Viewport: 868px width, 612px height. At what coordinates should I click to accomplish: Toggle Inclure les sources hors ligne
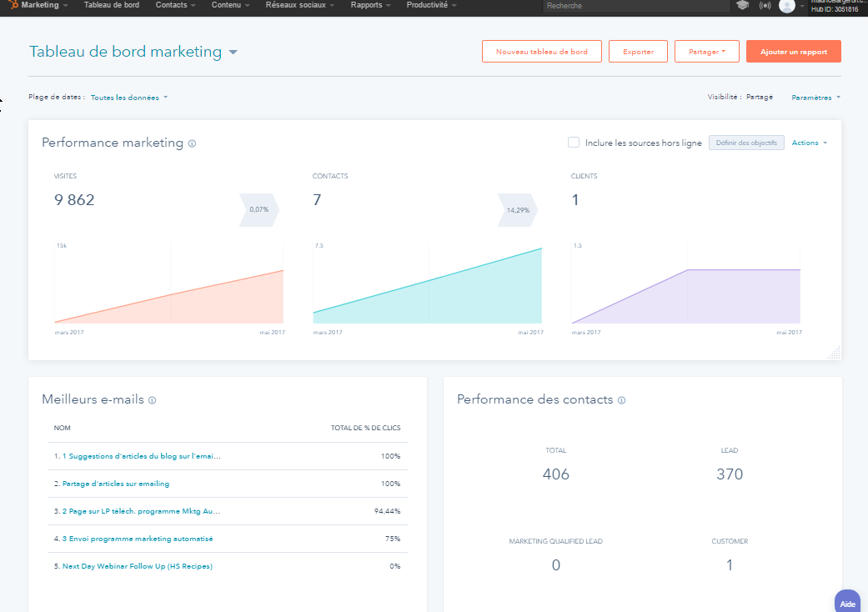coord(574,143)
